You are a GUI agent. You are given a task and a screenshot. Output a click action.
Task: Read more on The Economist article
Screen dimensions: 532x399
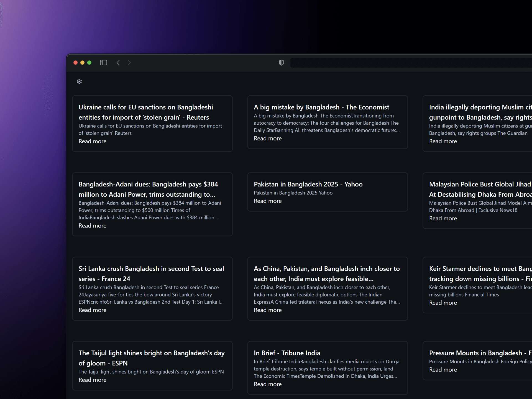(268, 138)
